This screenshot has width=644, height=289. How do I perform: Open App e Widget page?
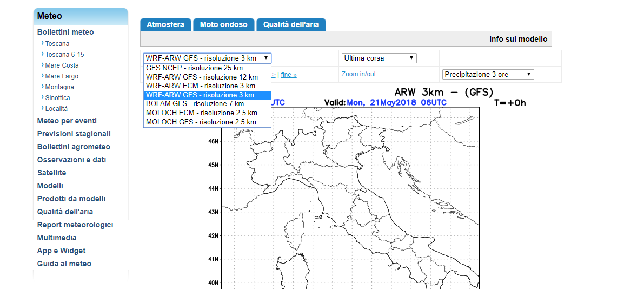[x=61, y=251]
